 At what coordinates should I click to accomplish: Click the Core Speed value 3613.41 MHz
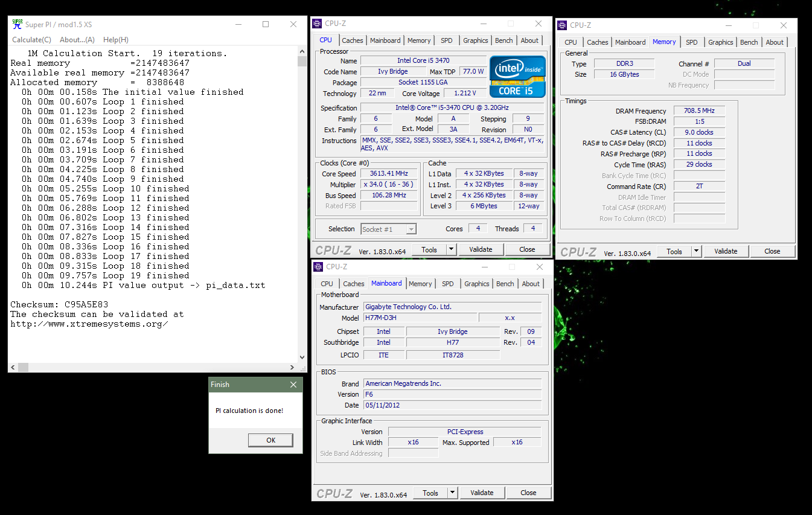click(389, 174)
